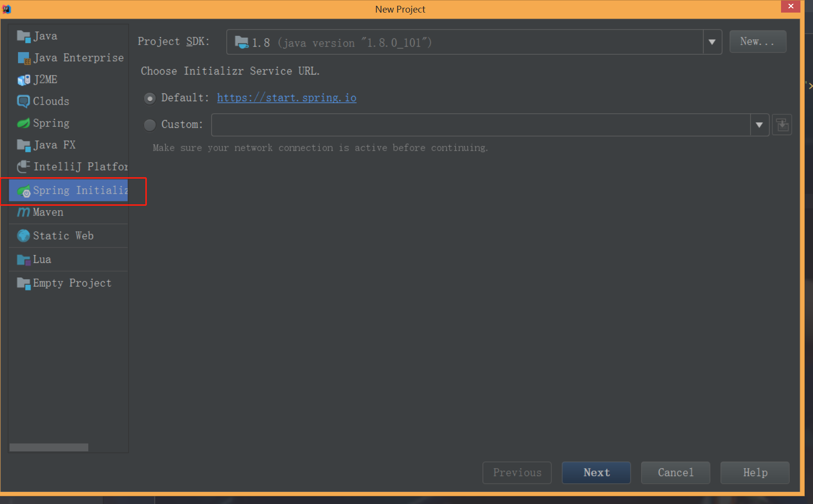This screenshot has width=813, height=504.
Task: Focus the Custom URL input field
Action: pyautogui.click(x=481, y=125)
